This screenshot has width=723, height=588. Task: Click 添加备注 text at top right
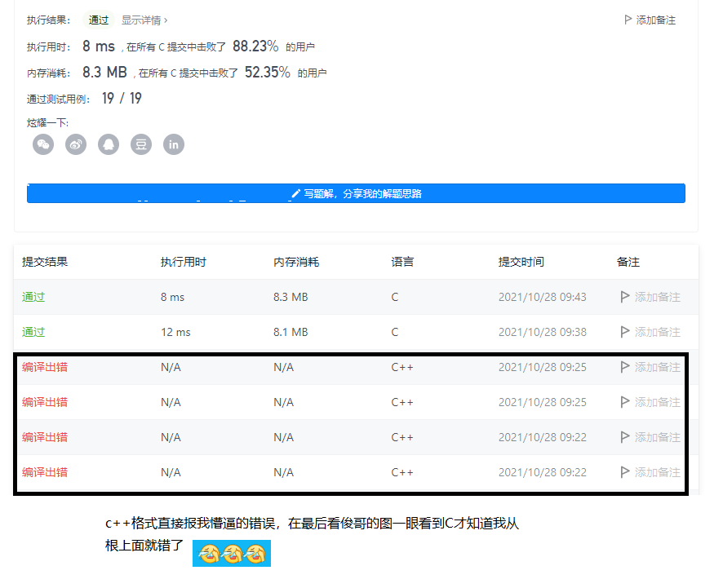tap(656, 20)
